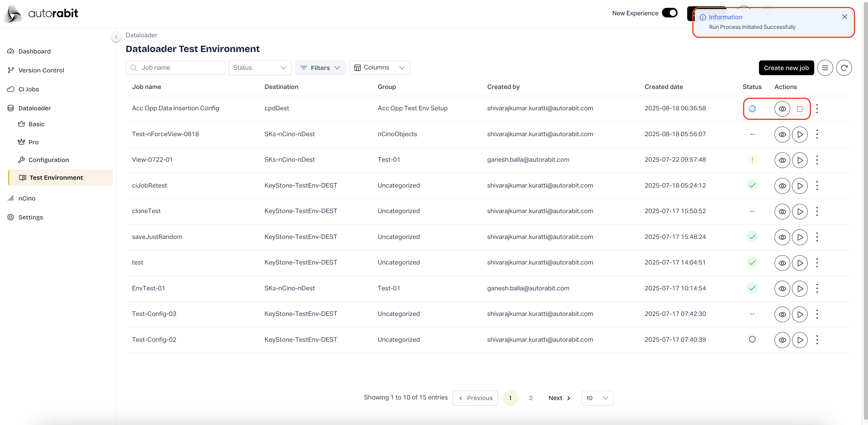Click the Job name search field
The width and height of the screenshot is (868, 425).
[180, 68]
